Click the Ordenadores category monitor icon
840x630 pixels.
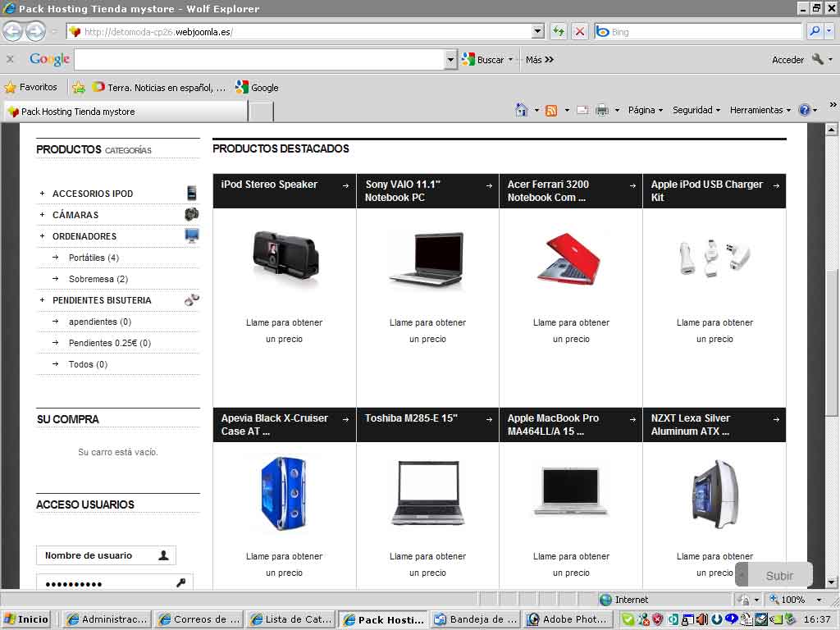[x=192, y=235]
